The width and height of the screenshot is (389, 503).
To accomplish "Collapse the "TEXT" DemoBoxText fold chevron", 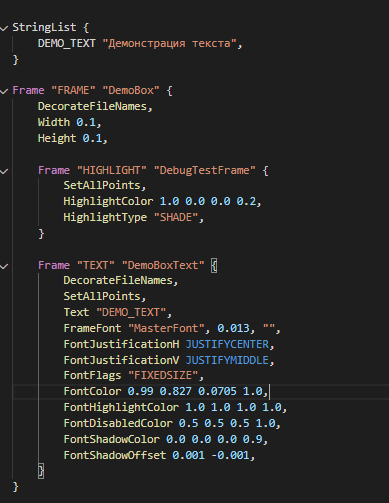I will tap(4, 266).
